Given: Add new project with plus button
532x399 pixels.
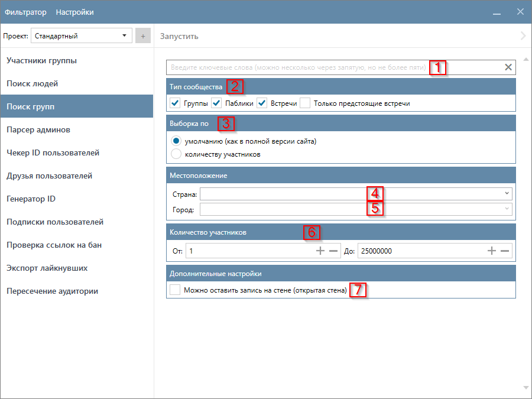Looking at the screenshot, I should click(x=142, y=36).
